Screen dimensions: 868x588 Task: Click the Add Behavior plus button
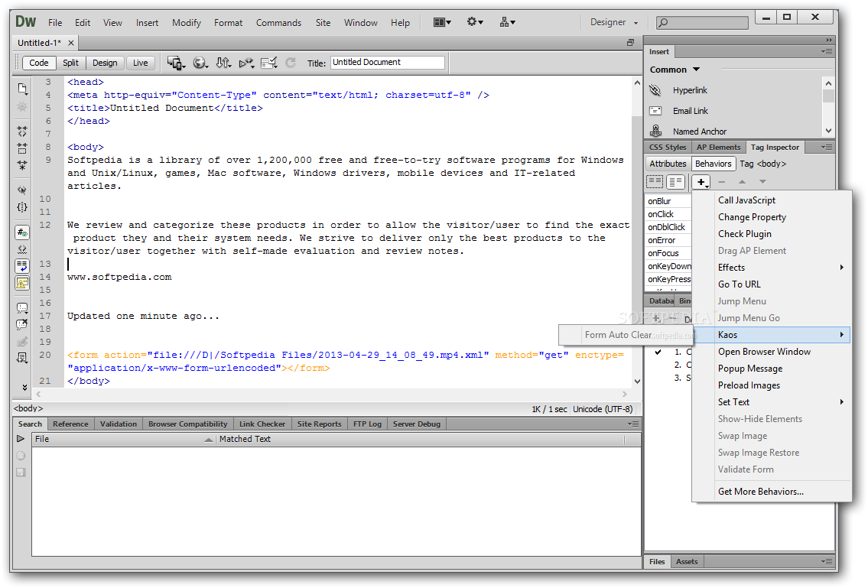click(701, 182)
